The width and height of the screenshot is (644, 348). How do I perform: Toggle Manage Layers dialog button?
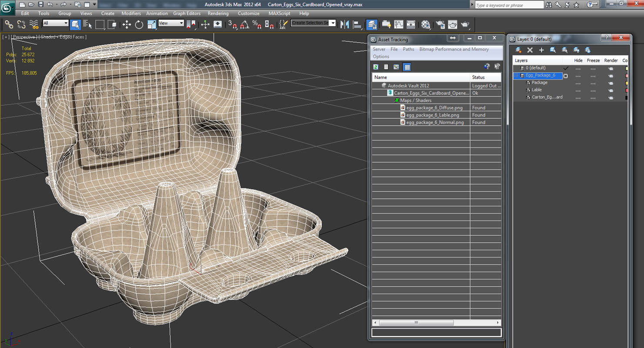372,24
